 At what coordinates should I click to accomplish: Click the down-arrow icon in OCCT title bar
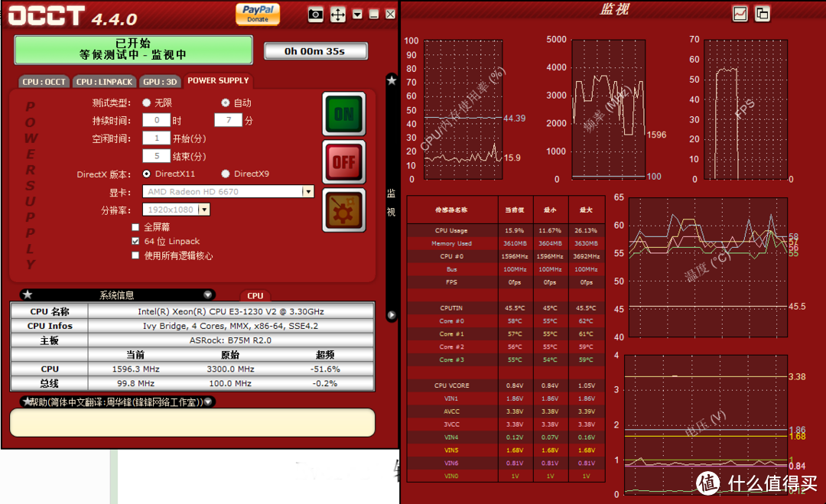pyautogui.click(x=357, y=15)
